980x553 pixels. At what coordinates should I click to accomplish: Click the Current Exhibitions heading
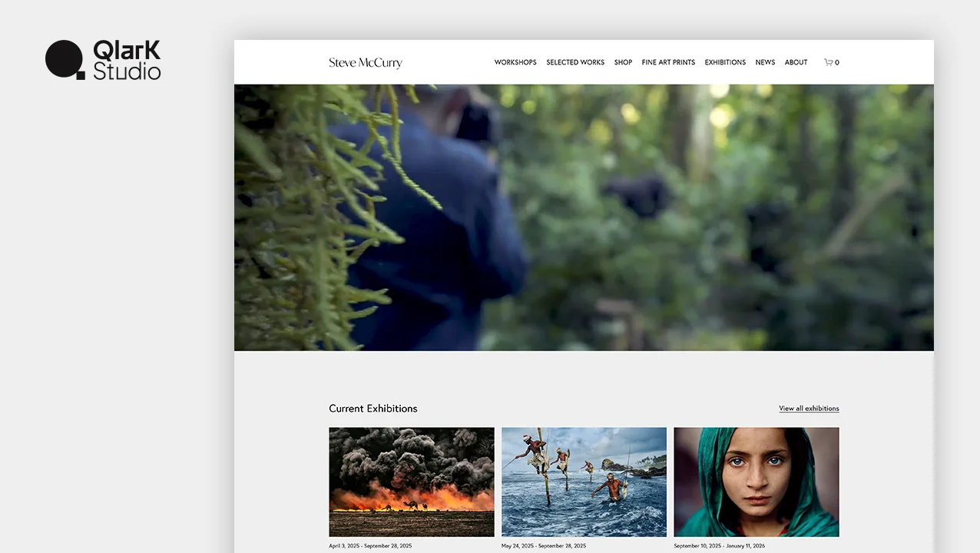[x=372, y=409]
